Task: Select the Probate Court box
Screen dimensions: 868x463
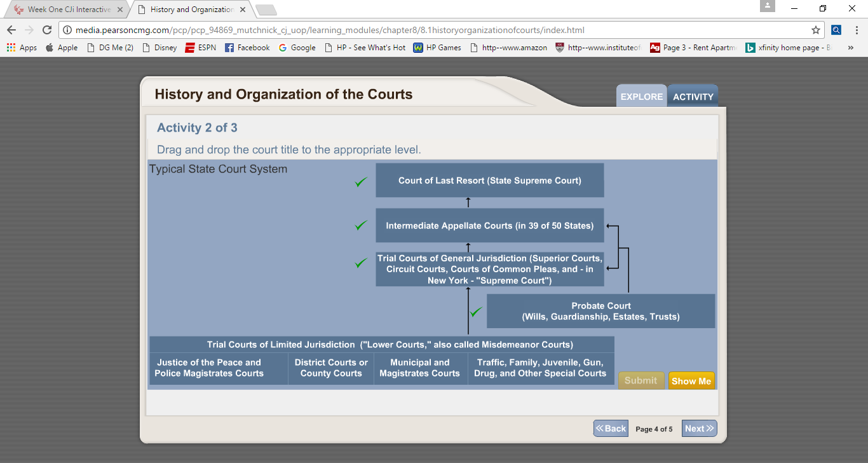Action: [x=600, y=311]
